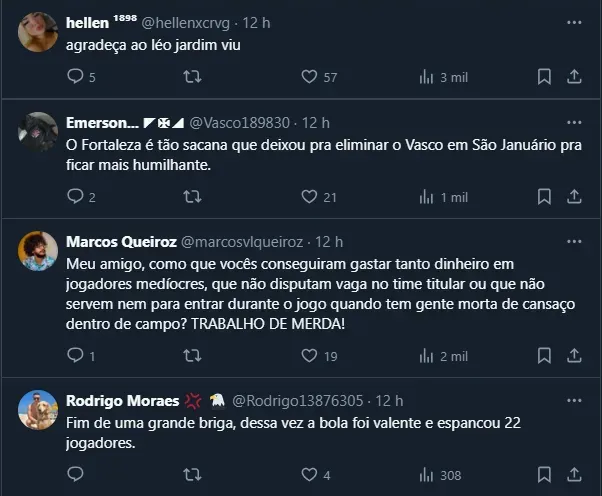This screenshot has height=496, width=602.
Task: View analytics on Rodrigo Moraes's tweet
Action: point(427,476)
